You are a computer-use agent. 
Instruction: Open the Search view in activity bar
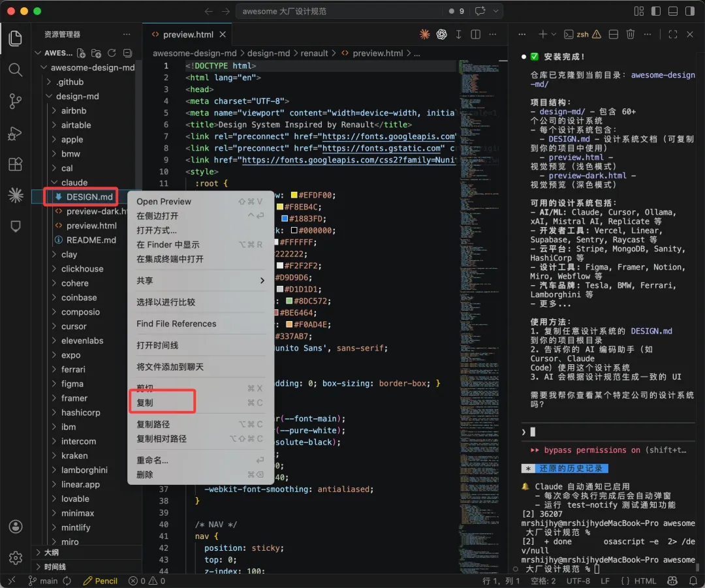click(x=15, y=70)
